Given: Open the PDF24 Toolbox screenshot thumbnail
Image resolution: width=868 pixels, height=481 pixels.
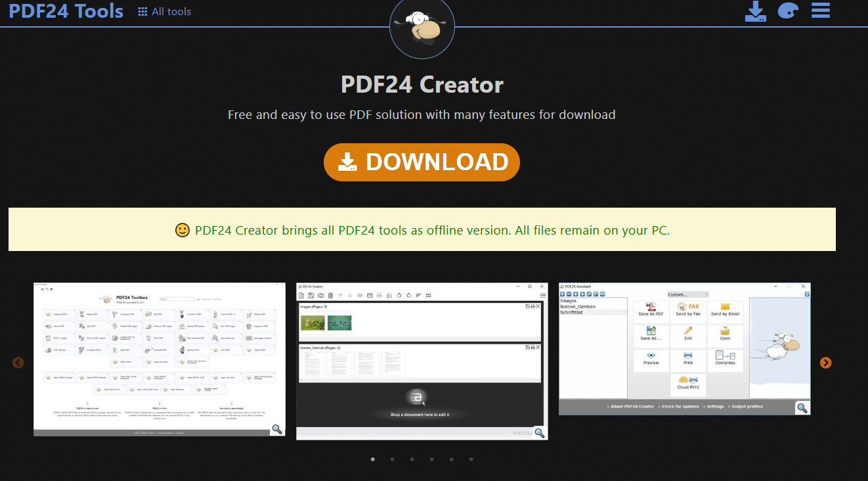Looking at the screenshot, I should coord(160,359).
